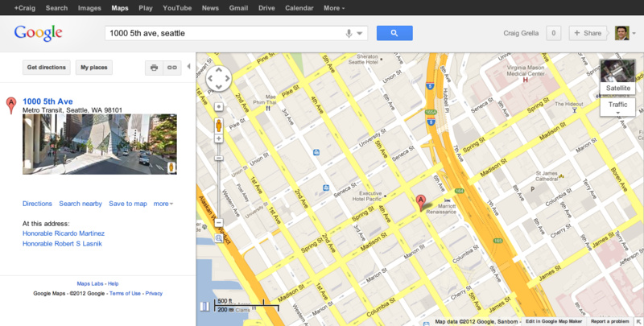Click the overview map expand arrow in corner

(639, 321)
